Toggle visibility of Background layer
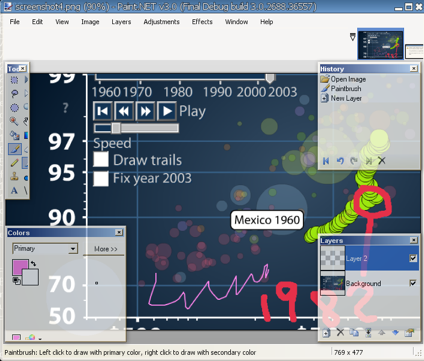 [413, 283]
